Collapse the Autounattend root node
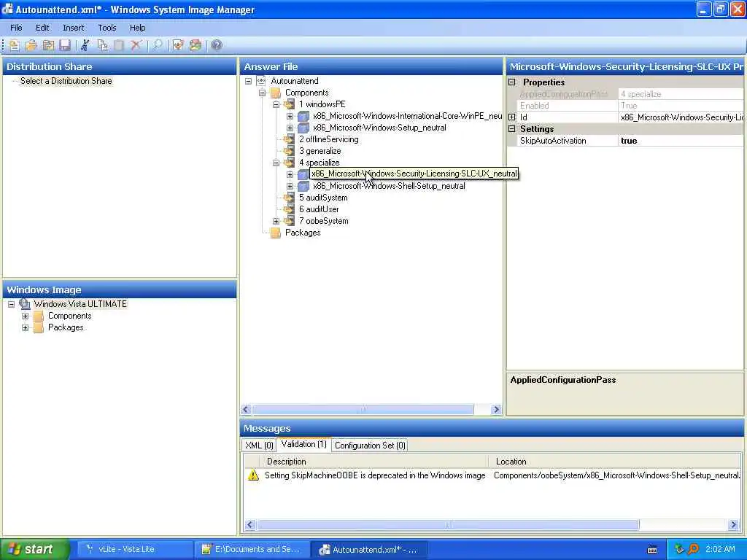Screen dimensions: 747x560 click(248, 81)
